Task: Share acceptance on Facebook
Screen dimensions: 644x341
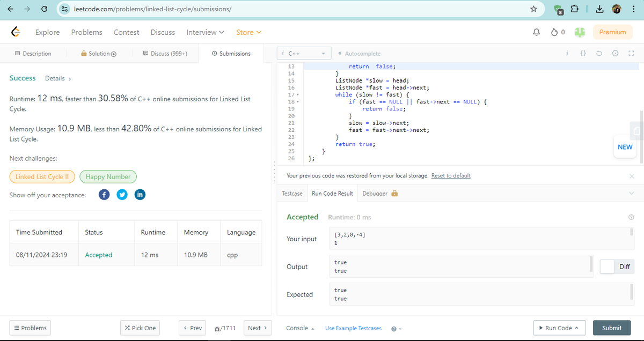Action: (x=104, y=195)
